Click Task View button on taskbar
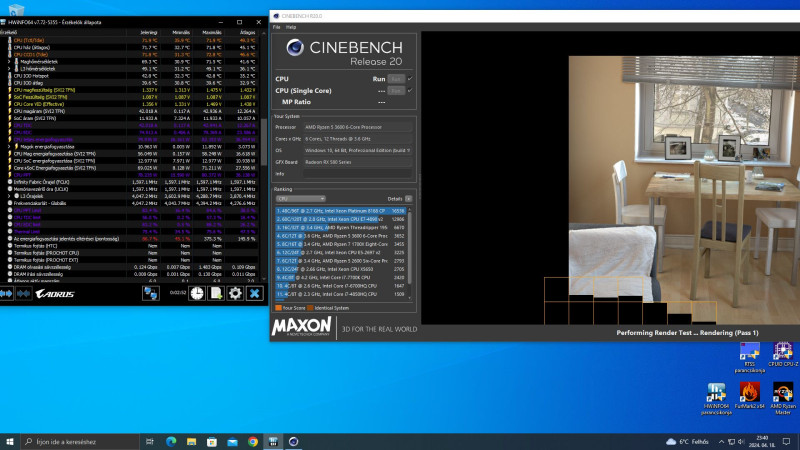The width and height of the screenshot is (800, 450). (x=149, y=441)
